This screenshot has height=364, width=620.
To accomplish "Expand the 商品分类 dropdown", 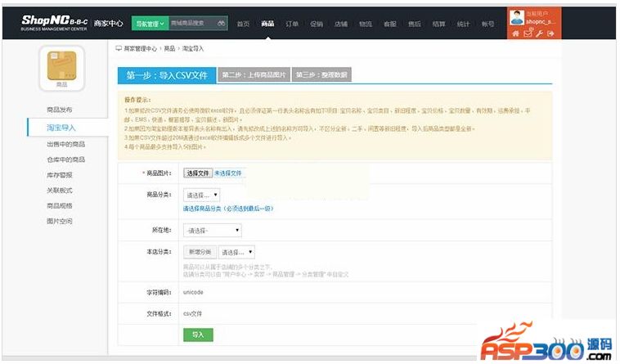I will (x=202, y=195).
